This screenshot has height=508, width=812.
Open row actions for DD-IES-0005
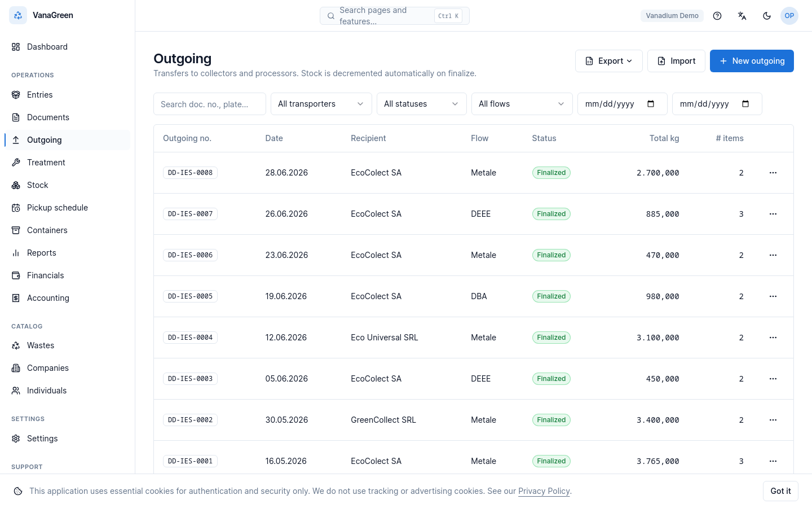pyautogui.click(x=773, y=296)
